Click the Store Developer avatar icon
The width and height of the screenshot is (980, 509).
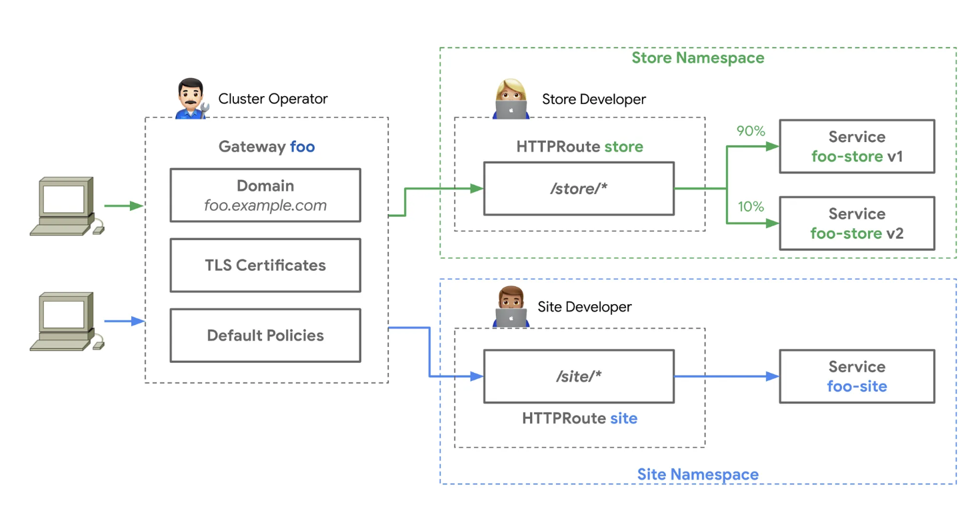511,99
